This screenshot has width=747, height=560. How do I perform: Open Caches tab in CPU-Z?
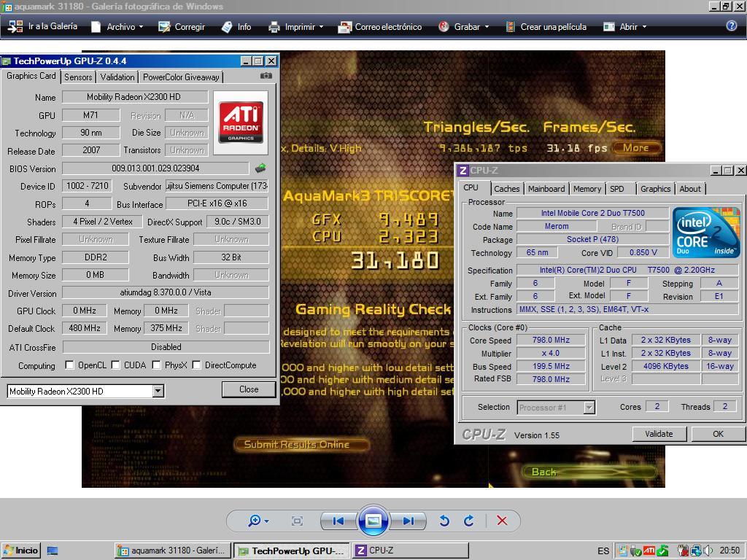tap(507, 189)
